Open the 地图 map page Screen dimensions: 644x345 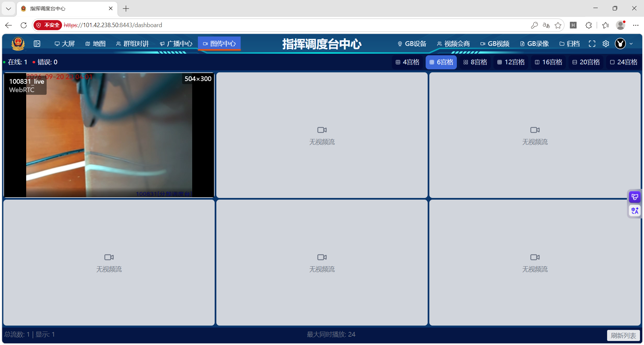click(x=96, y=44)
